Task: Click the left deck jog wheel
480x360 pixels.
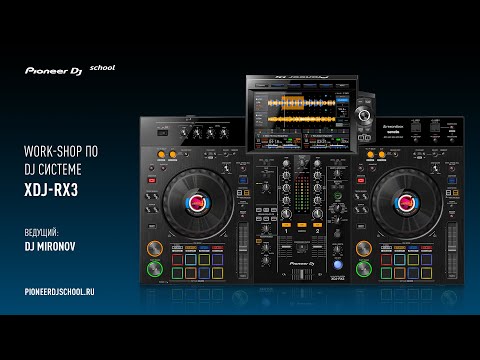Action: 198,203
